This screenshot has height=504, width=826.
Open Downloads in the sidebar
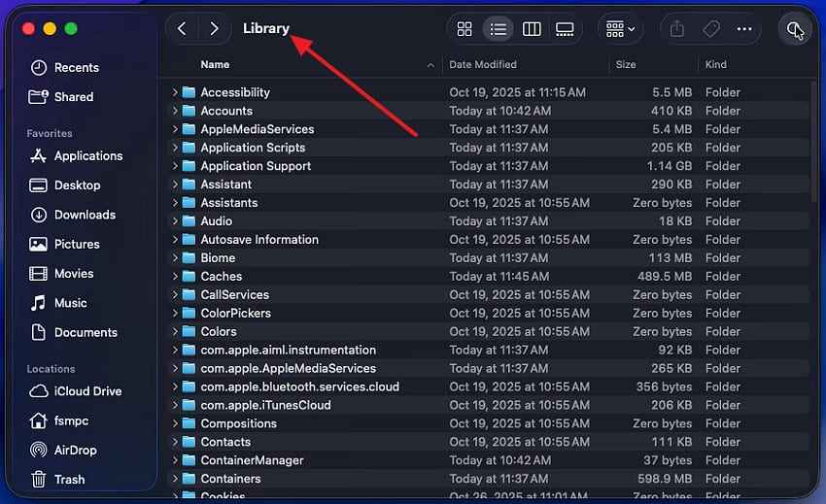(x=73, y=215)
